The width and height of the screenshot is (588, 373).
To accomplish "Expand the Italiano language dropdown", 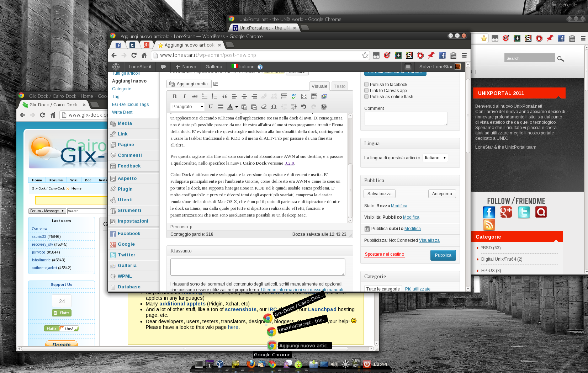I will [435, 158].
